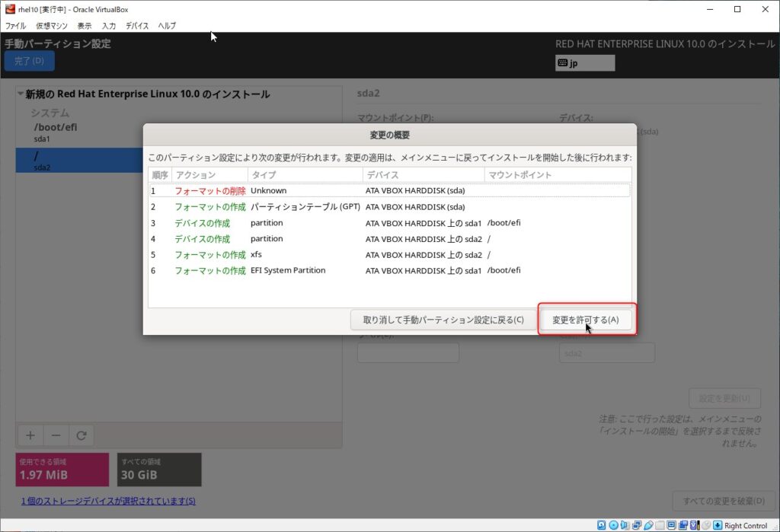The image size is (780, 532).
Task: Open the USB devices icon in status bar
Action: click(647, 525)
